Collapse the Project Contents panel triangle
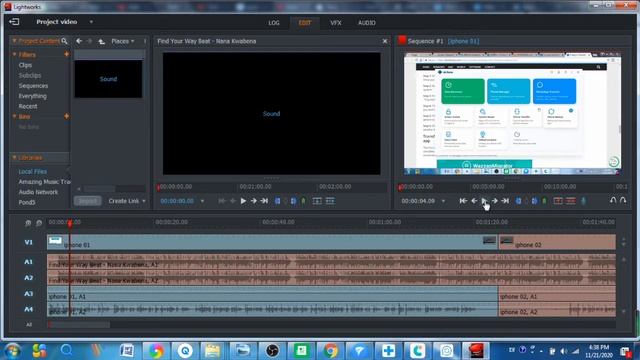This screenshot has width=640, height=360. point(14,41)
